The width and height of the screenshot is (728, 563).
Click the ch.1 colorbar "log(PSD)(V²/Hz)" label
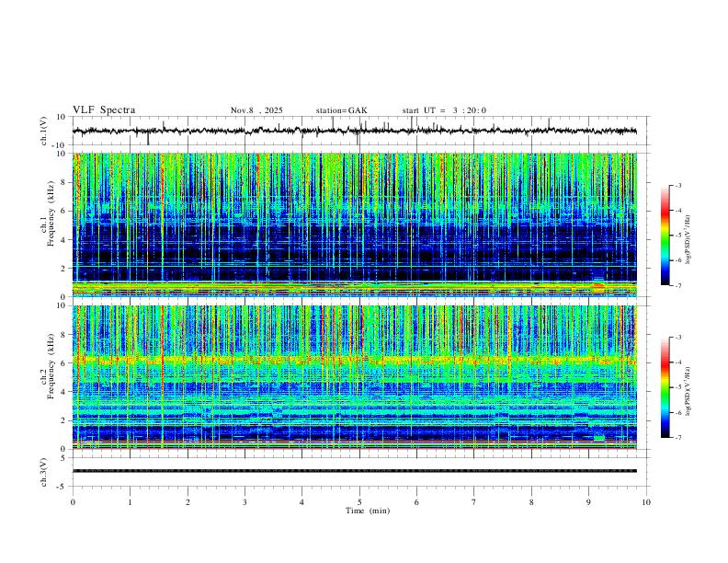[688, 239]
